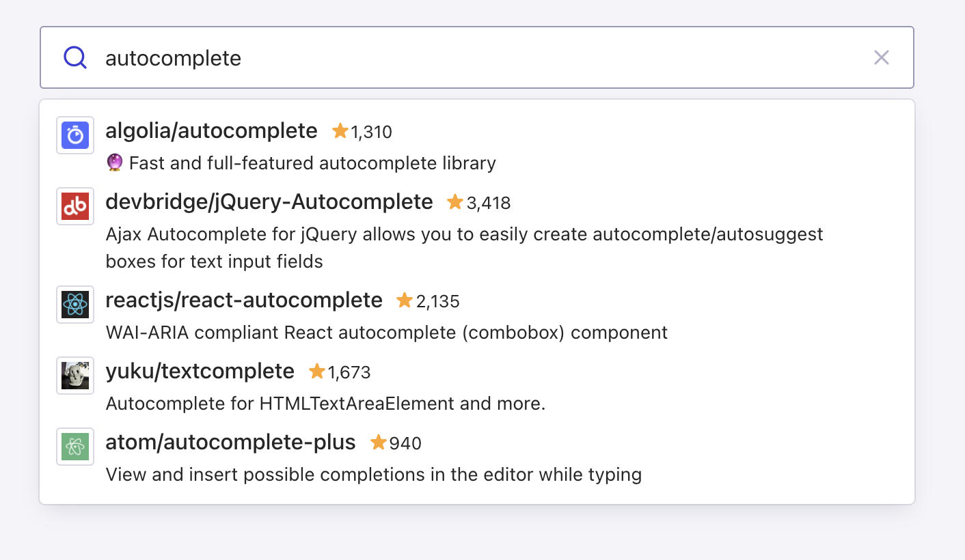Click the star icon next to atom/autocomplete-plus
This screenshot has width=965, height=560.
[x=378, y=443]
